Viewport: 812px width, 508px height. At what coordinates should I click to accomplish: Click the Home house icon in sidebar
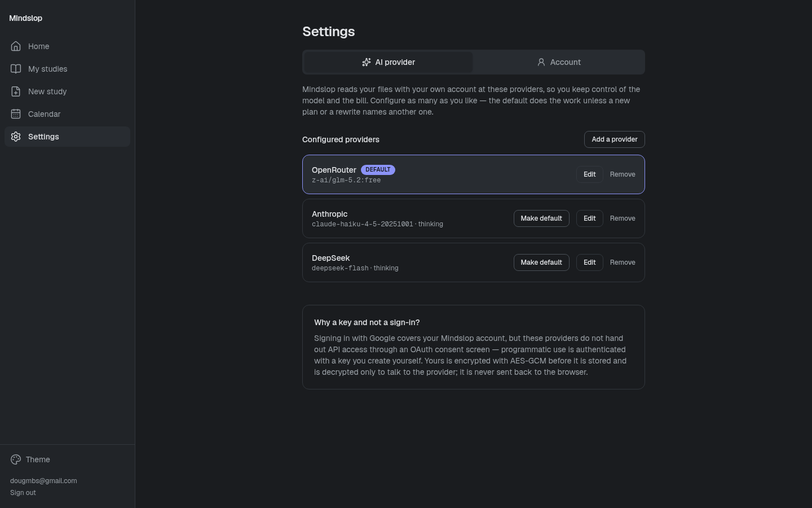pos(16,46)
